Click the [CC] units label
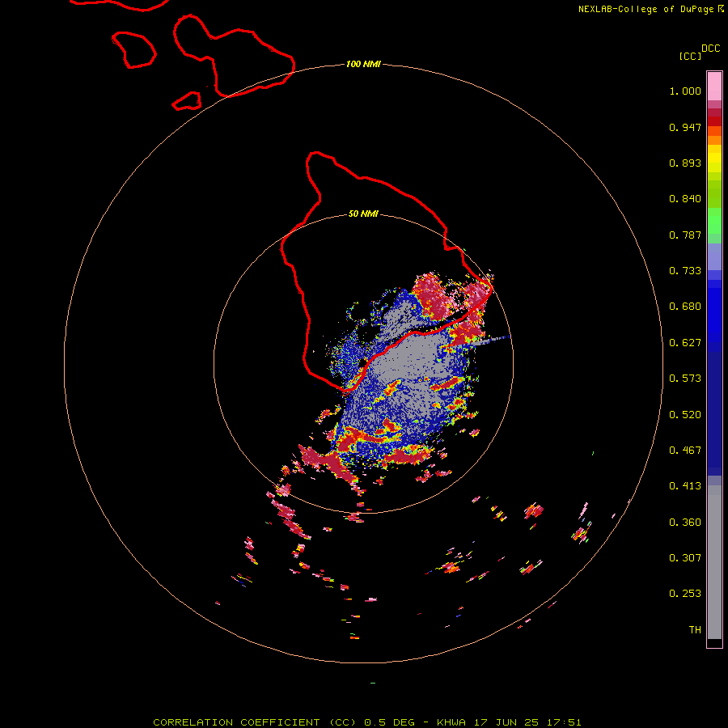This screenshot has width=728, height=728. coord(690,56)
